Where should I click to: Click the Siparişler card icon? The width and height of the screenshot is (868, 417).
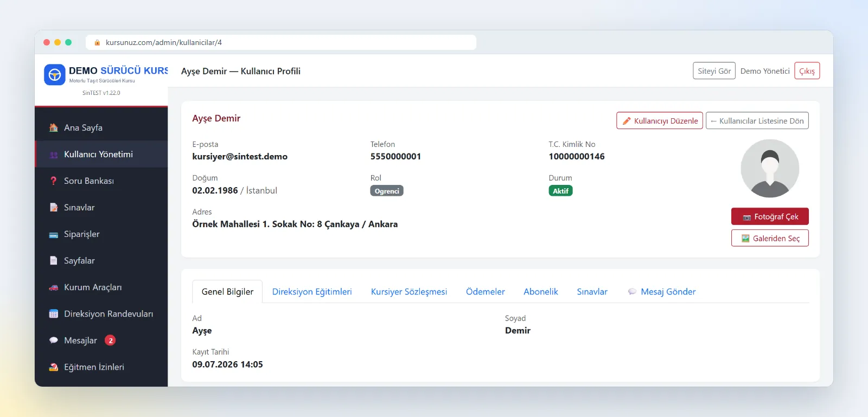click(54, 234)
